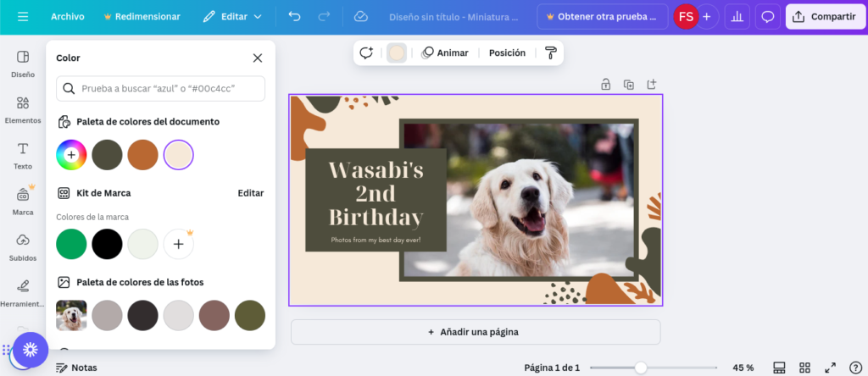Open the hamburger main menu
Image resolution: width=868 pixels, height=376 pixels.
23,17
